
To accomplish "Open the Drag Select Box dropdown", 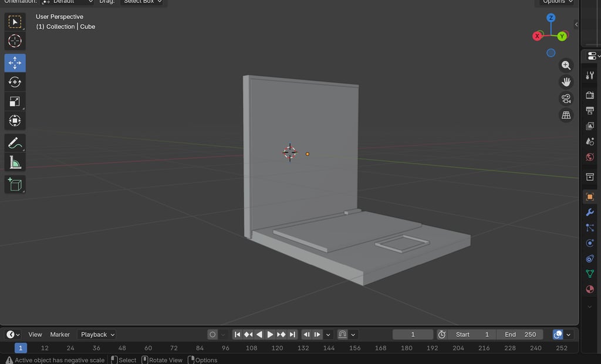I will 142,2.
